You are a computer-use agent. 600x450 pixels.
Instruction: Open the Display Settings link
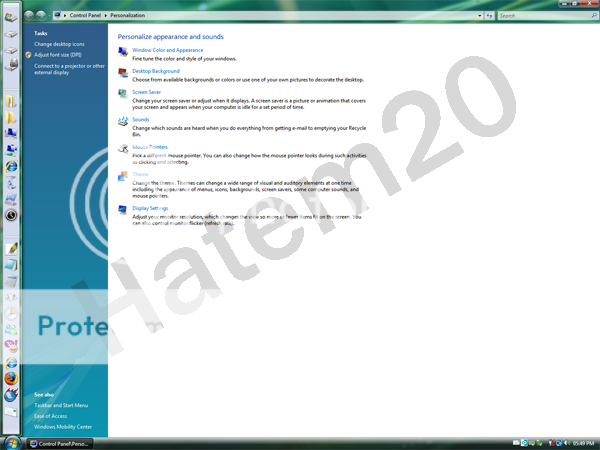point(150,209)
